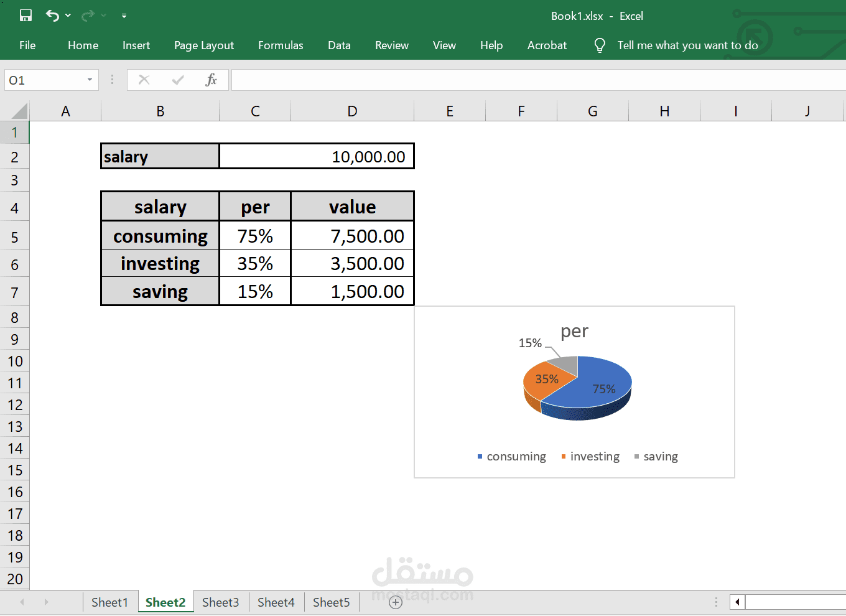Image resolution: width=846 pixels, height=616 pixels.
Task: Select the chart title 'per'
Action: (x=574, y=332)
